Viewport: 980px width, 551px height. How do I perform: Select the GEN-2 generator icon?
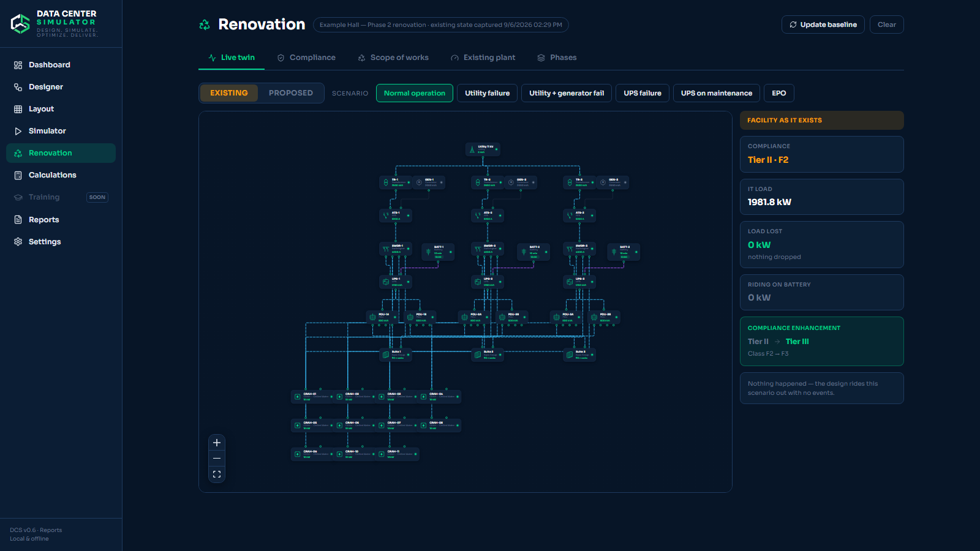[x=511, y=182]
